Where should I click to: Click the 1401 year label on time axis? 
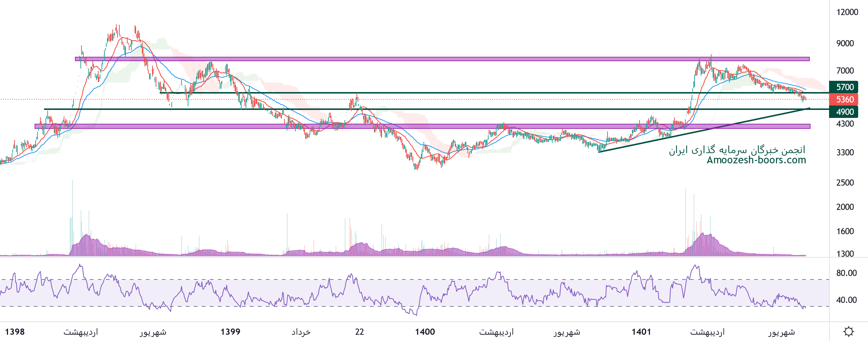point(641,332)
